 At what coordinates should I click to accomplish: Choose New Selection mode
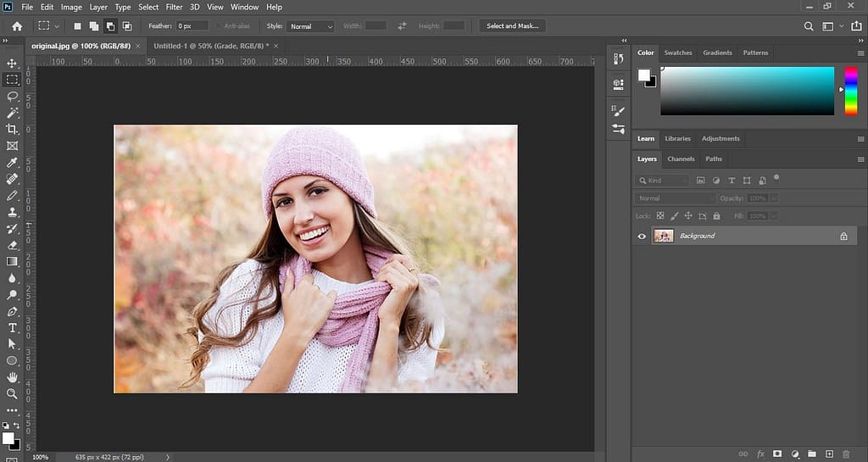(x=77, y=26)
